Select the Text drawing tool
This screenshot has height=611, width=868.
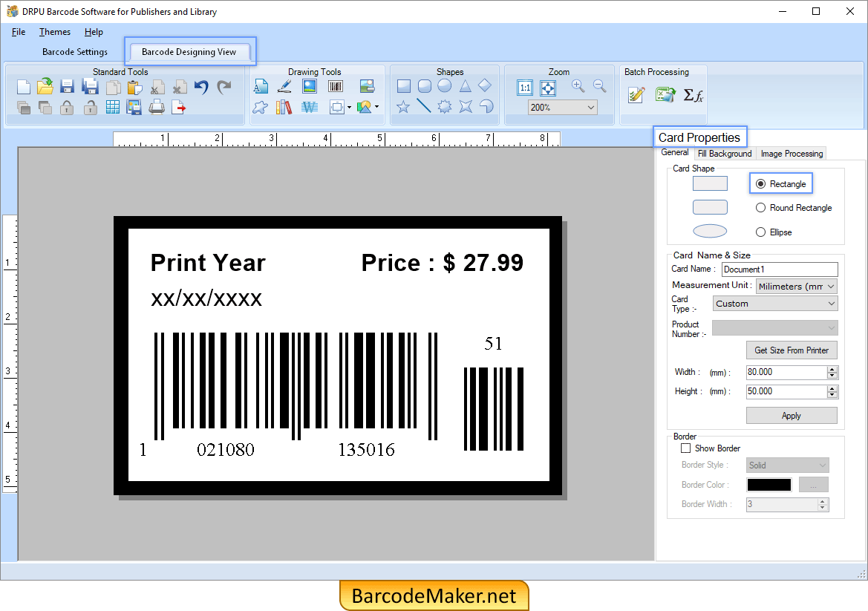(261, 86)
